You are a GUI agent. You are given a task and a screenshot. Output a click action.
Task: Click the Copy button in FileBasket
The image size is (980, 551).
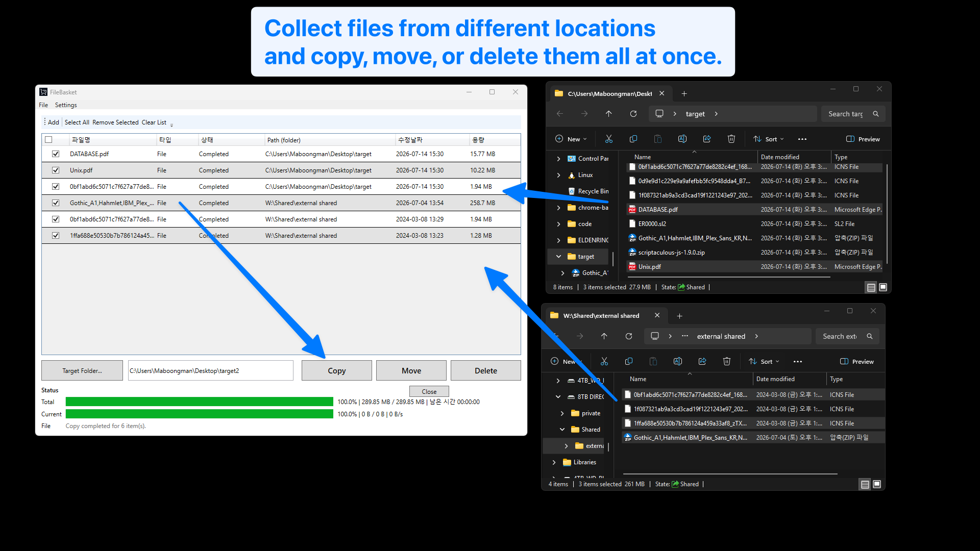(x=337, y=370)
